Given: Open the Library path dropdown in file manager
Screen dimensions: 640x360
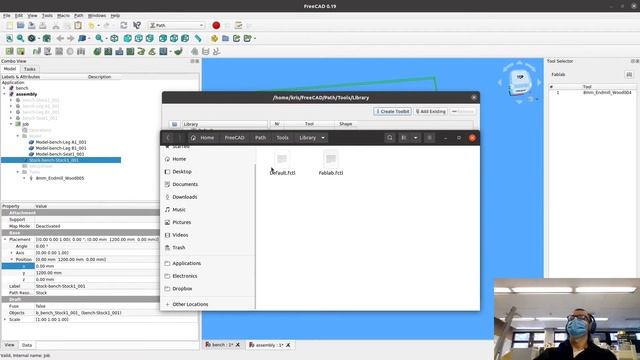Looking at the screenshot, I should [x=323, y=138].
